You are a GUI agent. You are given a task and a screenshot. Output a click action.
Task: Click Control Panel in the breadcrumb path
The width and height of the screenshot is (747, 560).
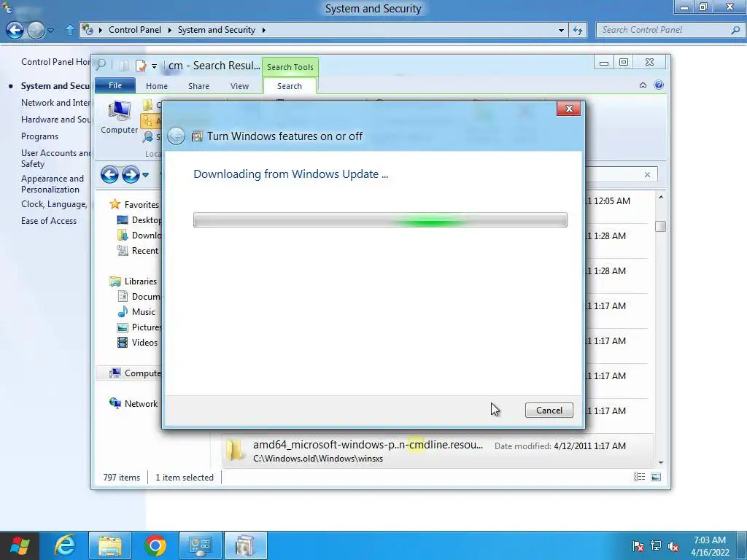point(135,30)
